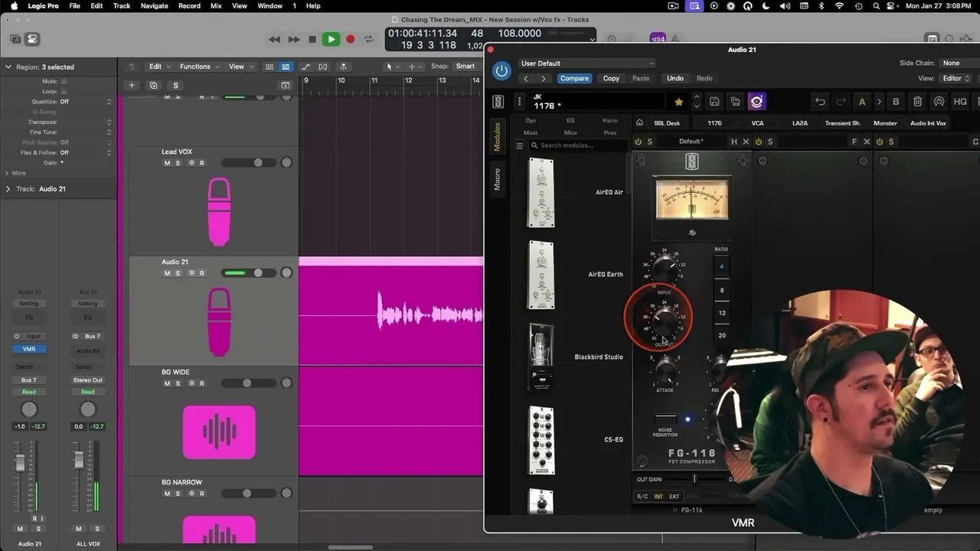The image size is (980, 551).
Task: Toggle Flex mode in the Tracks toolbar
Action: coord(323,67)
